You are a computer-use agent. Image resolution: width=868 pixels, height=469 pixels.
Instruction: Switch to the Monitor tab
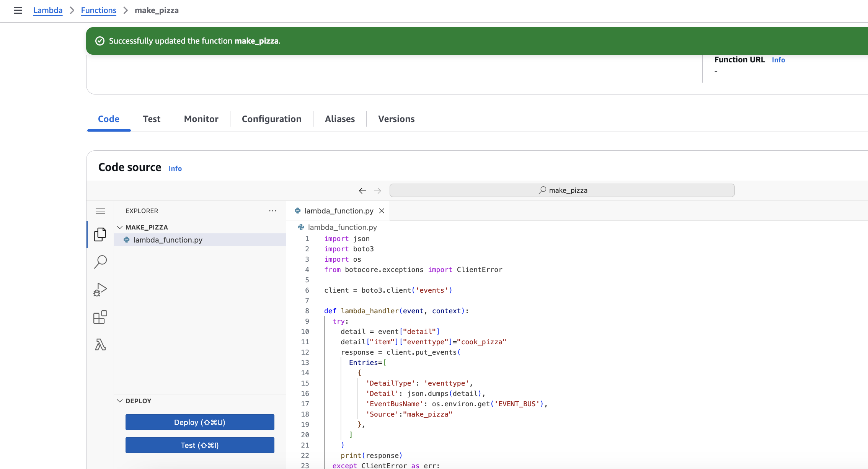pyautogui.click(x=201, y=119)
